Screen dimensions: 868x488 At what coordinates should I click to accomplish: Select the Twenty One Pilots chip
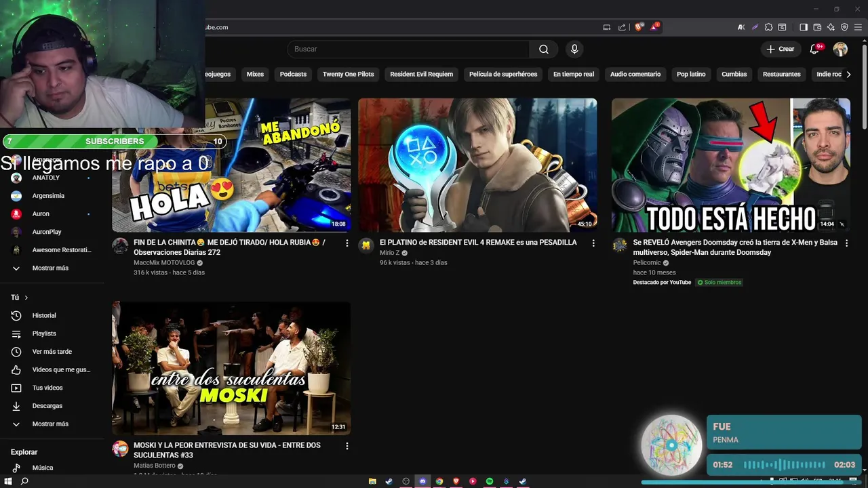point(348,74)
